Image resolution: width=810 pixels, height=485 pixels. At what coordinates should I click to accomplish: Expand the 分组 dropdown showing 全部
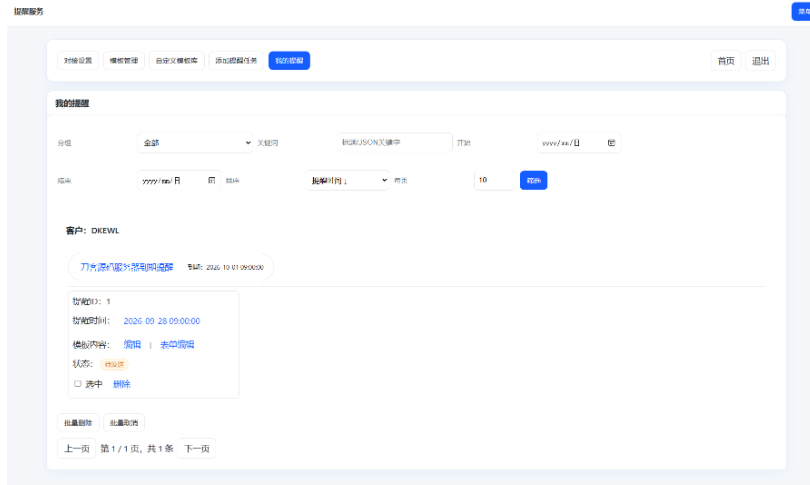coord(195,143)
